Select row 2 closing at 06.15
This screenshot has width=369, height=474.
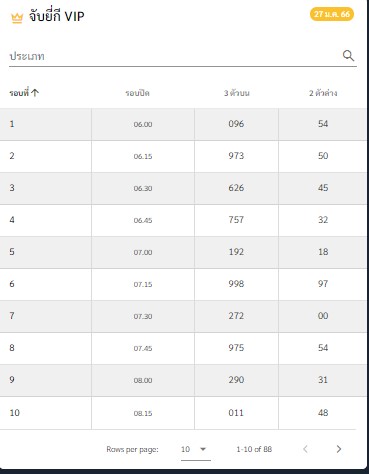[x=183, y=156]
